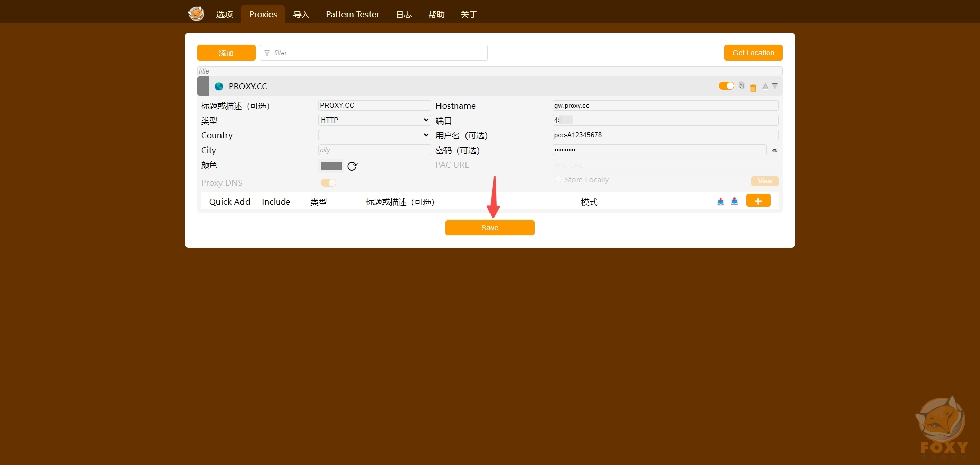Switch to the Proxies tab

(x=263, y=14)
